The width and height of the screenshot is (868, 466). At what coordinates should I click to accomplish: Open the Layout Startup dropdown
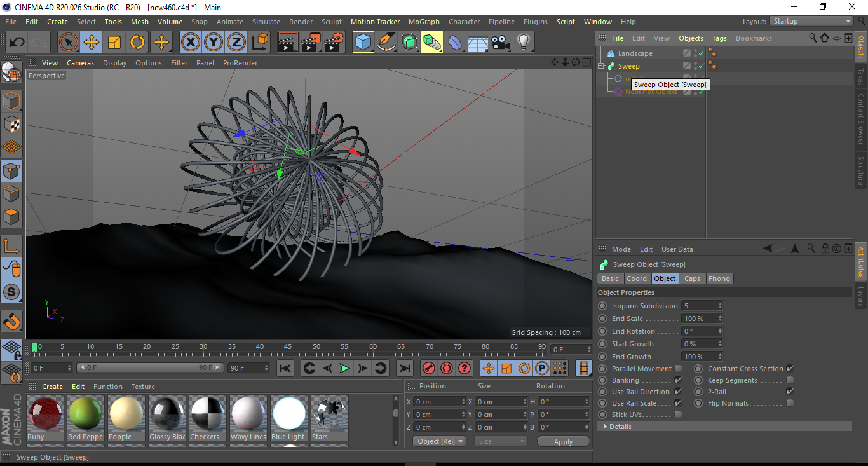(x=812, y=22)
